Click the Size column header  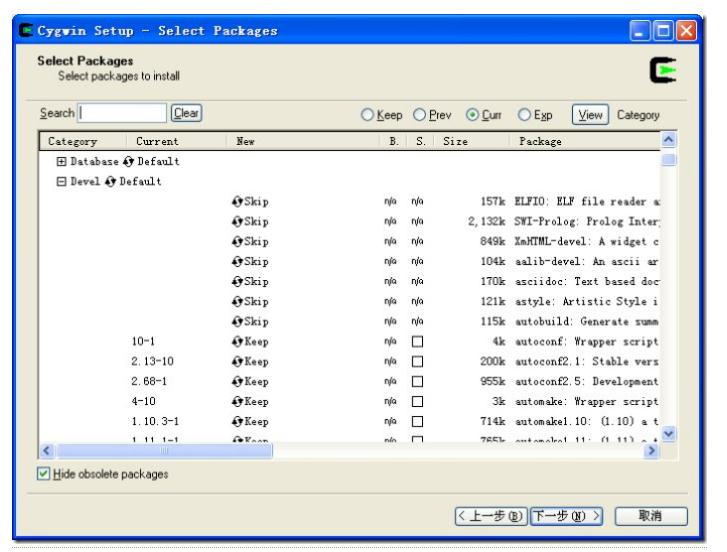click(x=472, y=141)
